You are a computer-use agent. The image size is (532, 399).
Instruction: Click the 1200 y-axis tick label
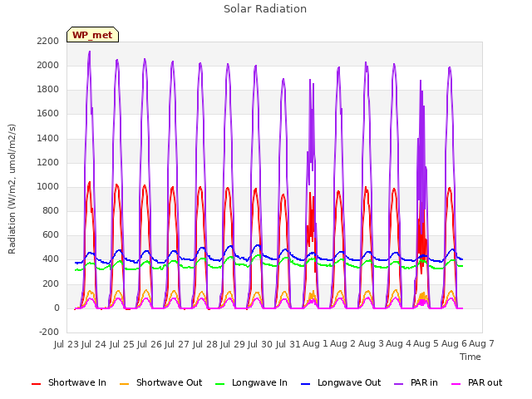coord(48,163)
